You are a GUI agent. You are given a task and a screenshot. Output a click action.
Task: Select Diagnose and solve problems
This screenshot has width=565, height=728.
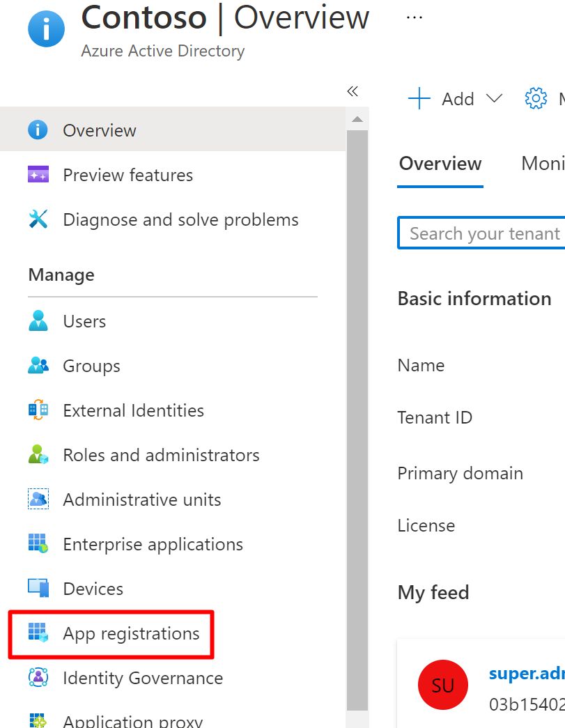(180, 219)
